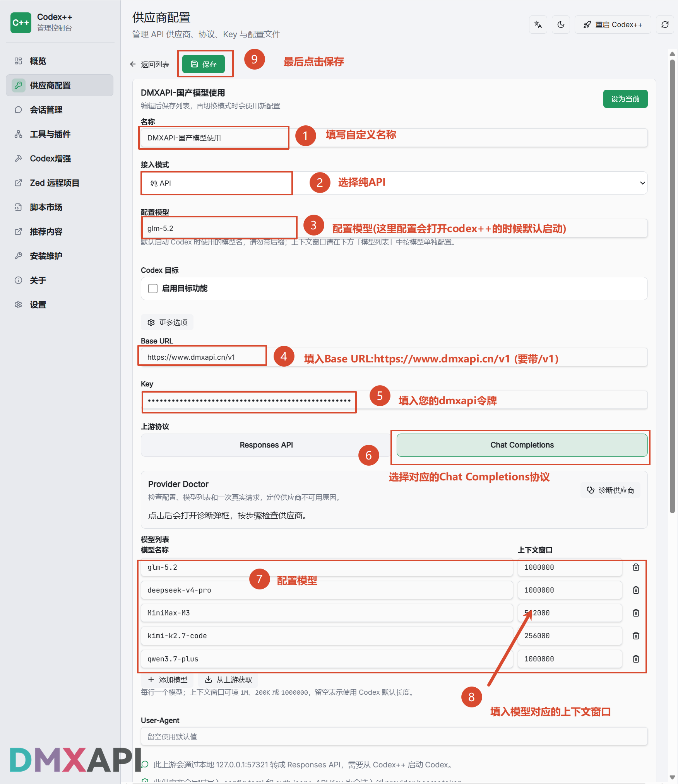678x784 pixels.
Task: Click the Zed 远程项目 external link icon
Action: [x=18, y=183]
